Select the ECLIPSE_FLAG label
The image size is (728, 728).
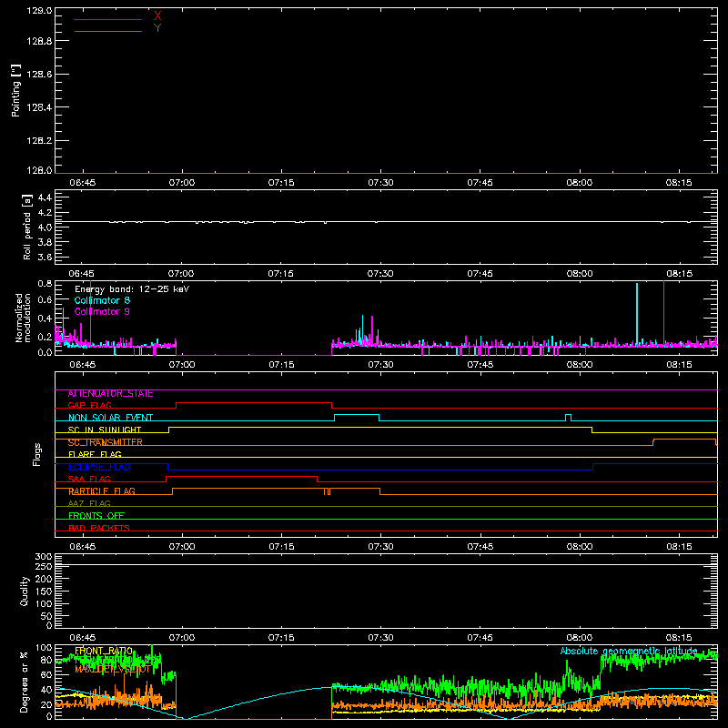(99, 467)
